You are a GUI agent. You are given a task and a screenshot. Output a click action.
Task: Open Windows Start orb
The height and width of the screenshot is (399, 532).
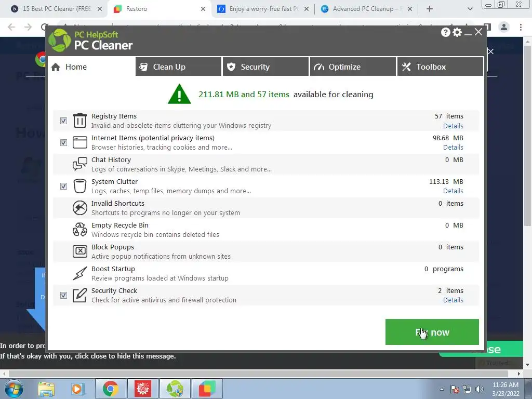14,389
